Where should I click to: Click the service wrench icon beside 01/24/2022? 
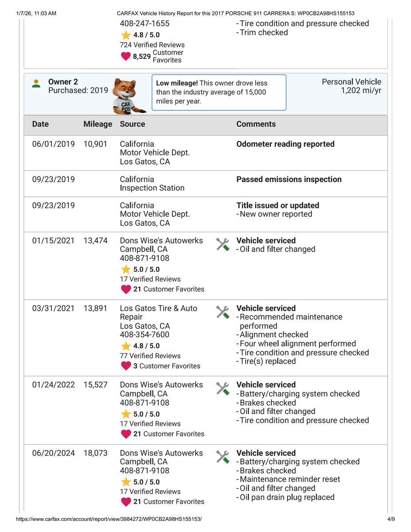222,389
